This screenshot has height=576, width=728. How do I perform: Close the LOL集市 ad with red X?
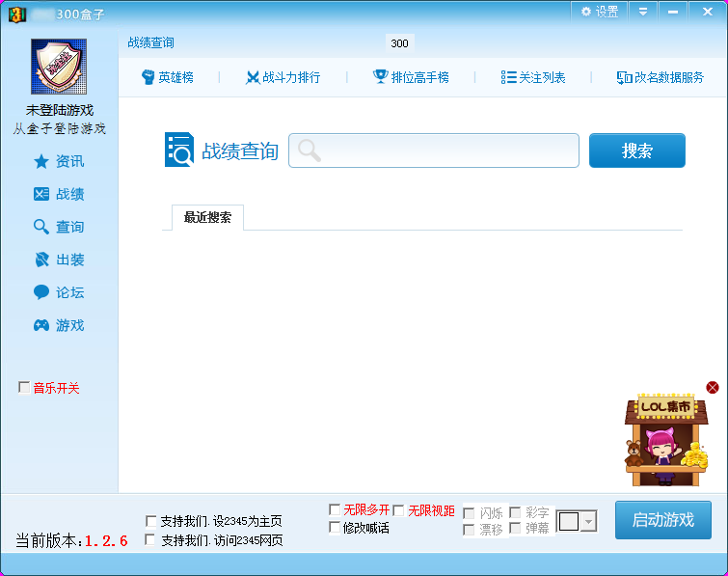713,388
